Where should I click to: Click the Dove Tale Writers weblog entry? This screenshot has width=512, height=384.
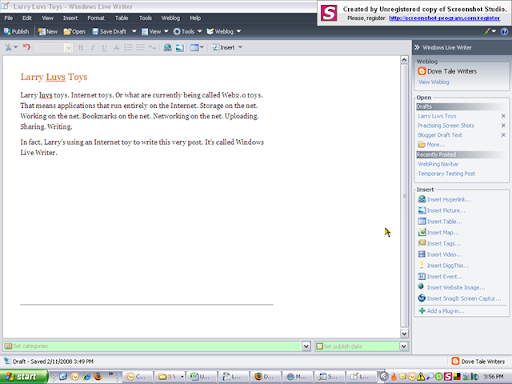tap(448, 71)
